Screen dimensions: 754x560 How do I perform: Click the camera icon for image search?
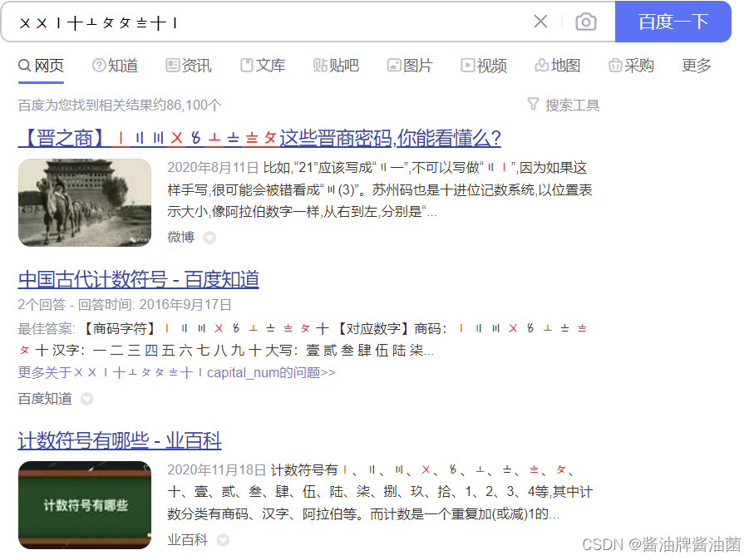tap(586, 22)
